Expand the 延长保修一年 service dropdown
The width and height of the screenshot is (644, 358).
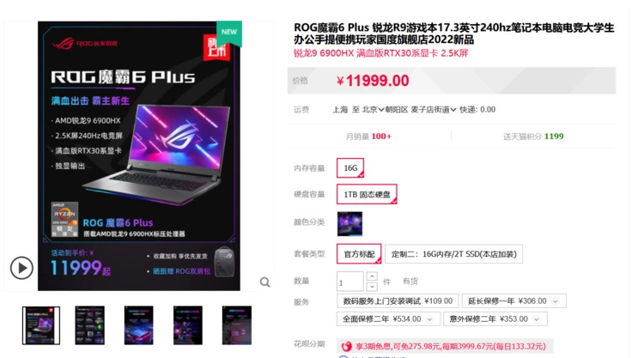556,301
